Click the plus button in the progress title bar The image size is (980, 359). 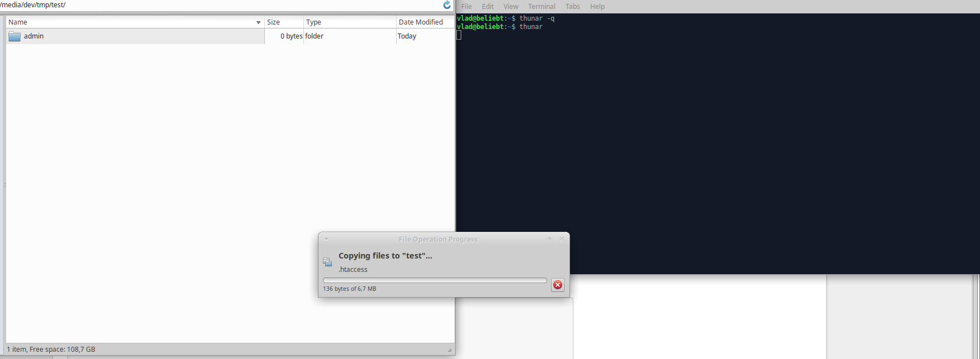click(x=549, y=239)
